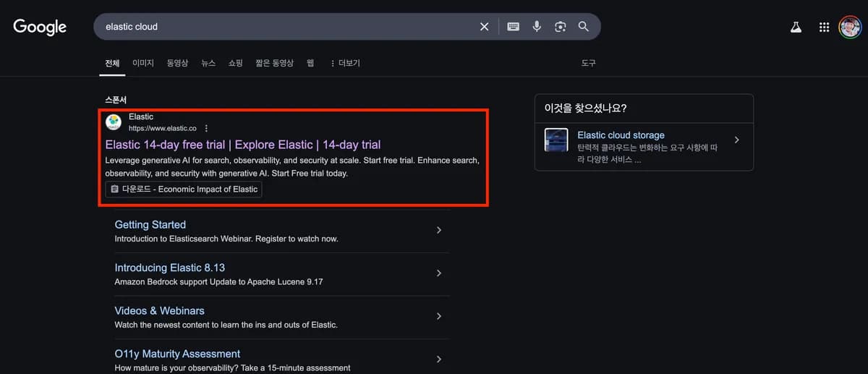Open the Getting Started sitelink
Screen dimensions: 868x374
[150, 225]
